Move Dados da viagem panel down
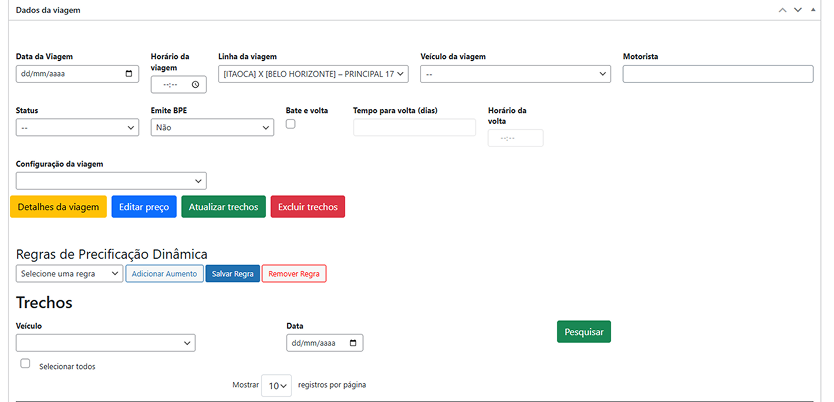The image size is (834, 402). [798, 9]
